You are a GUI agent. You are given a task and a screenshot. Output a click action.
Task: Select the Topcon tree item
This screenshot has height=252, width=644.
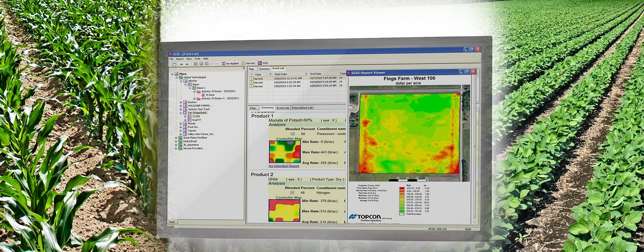click(x=192, y=130)
